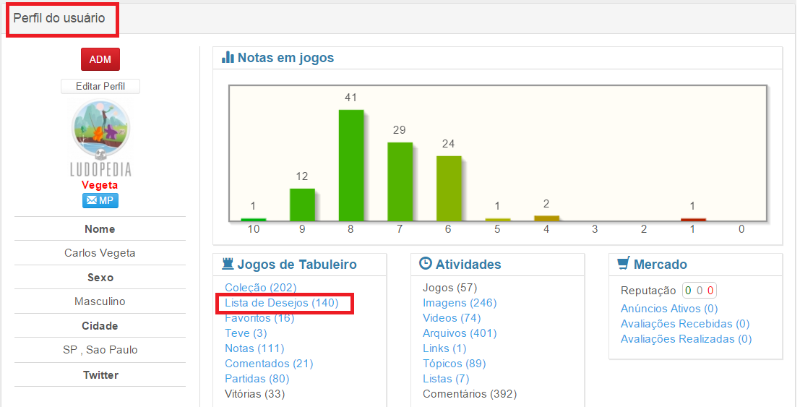Click the red bar for rating 1
The height and width of the screenshot is (407, 800).
pos(693,219)
